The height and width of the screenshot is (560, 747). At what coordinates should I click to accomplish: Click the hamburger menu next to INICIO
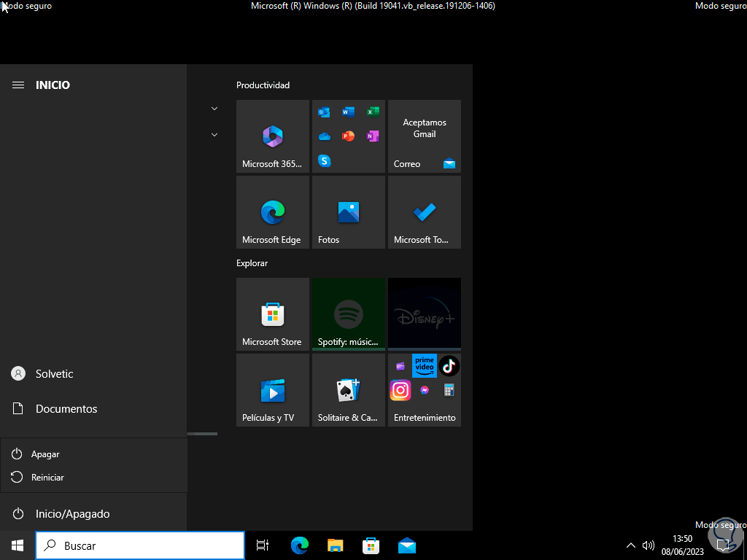18,85
